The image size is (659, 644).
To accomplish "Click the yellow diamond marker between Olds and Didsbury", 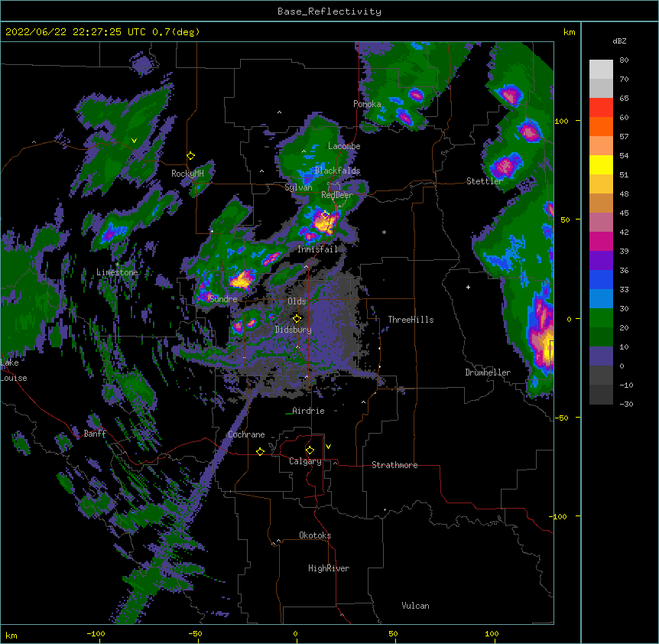I will tap(297, 318).
